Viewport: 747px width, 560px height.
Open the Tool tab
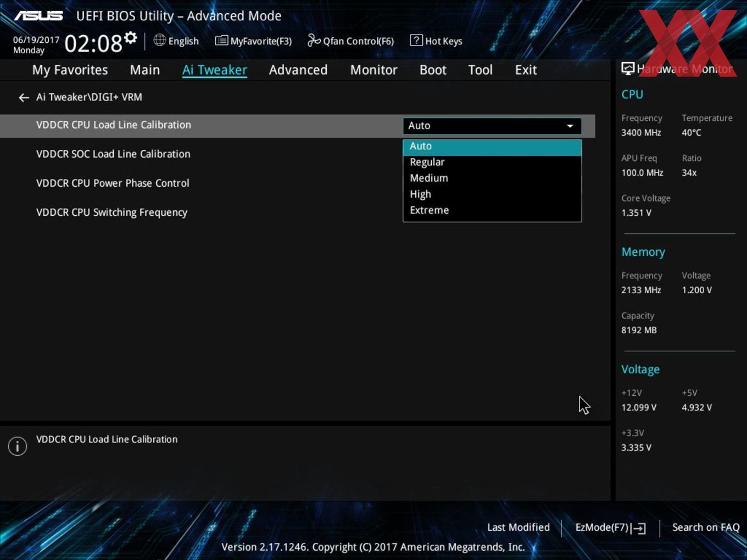(480, 70)
